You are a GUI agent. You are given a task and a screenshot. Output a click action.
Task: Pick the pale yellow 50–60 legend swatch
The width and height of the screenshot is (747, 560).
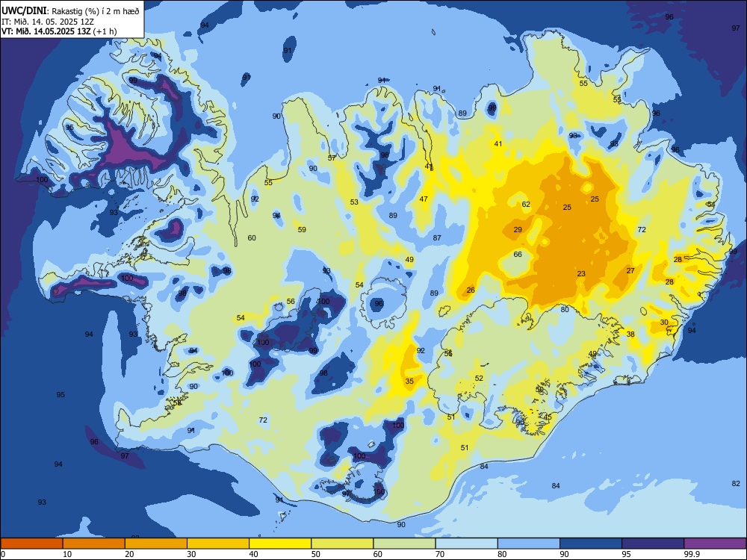click(342, 544)
